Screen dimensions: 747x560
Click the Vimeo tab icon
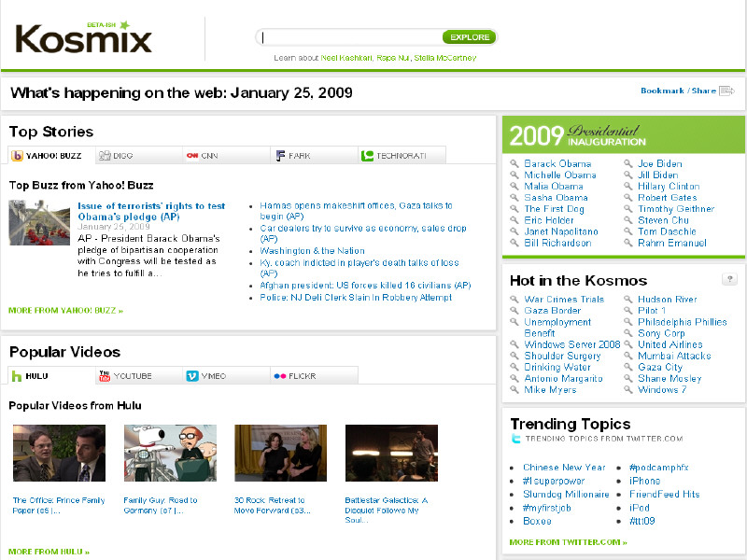click(x=192, y=376)
